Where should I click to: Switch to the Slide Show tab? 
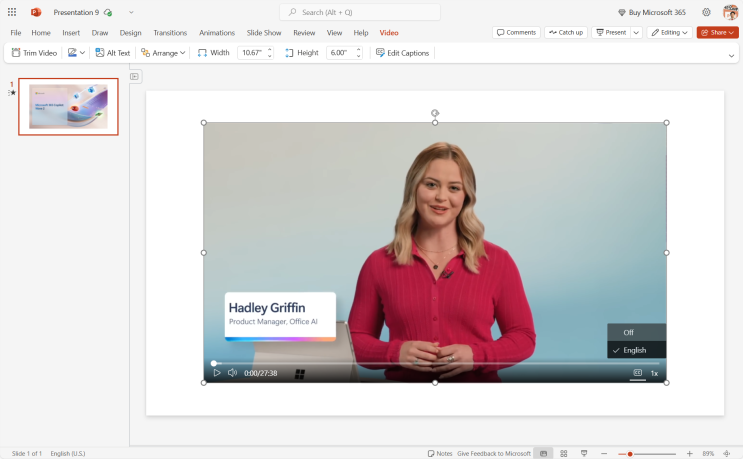tap(264, 33)
